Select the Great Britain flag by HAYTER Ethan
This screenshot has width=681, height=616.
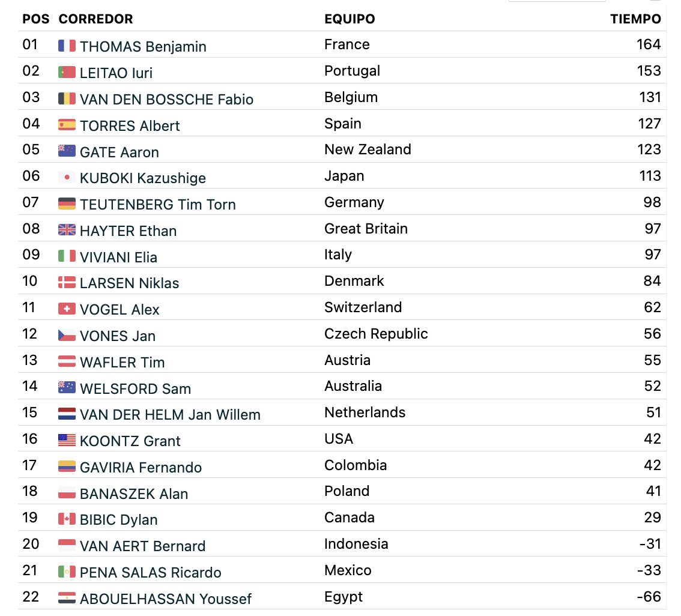pyautogui.click(x=67, y=230)
